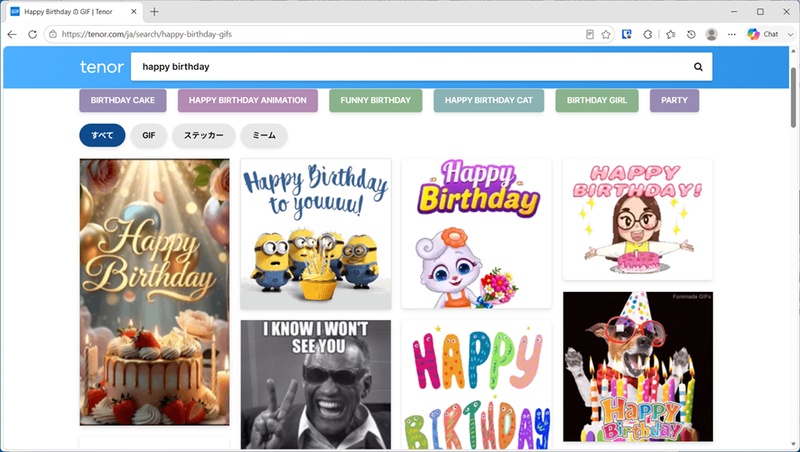This screenshot has height=452, width=800.
Task: Open the girl with pink cake sticker
Action: coord(638,219)
